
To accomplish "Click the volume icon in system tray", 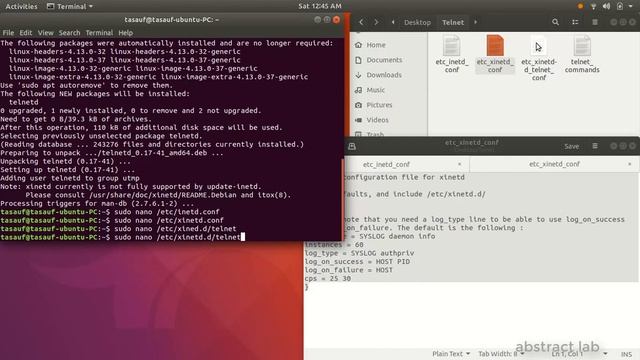I will [607, 6].
